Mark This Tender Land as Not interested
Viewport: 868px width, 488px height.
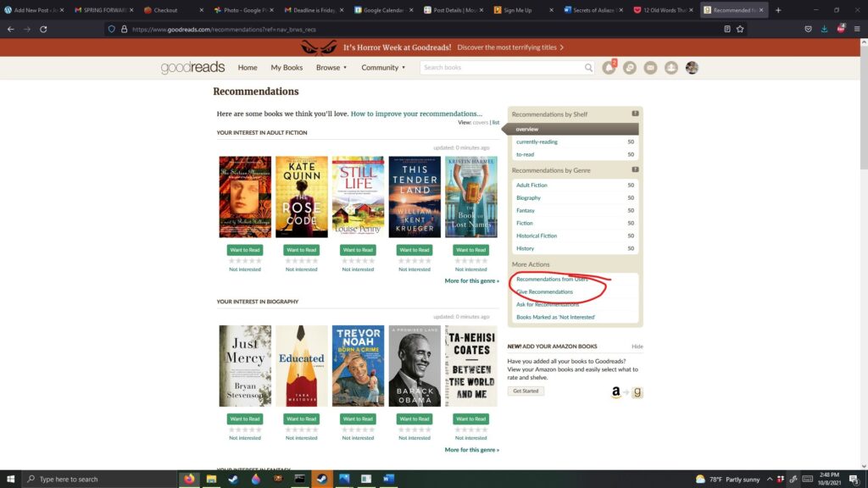(415, 269)
